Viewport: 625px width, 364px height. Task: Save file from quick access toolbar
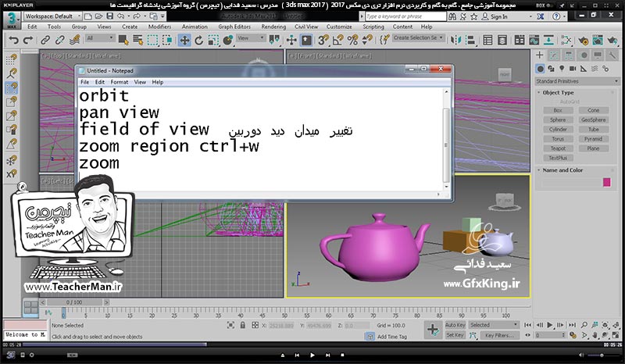click(x=110, y=16)
